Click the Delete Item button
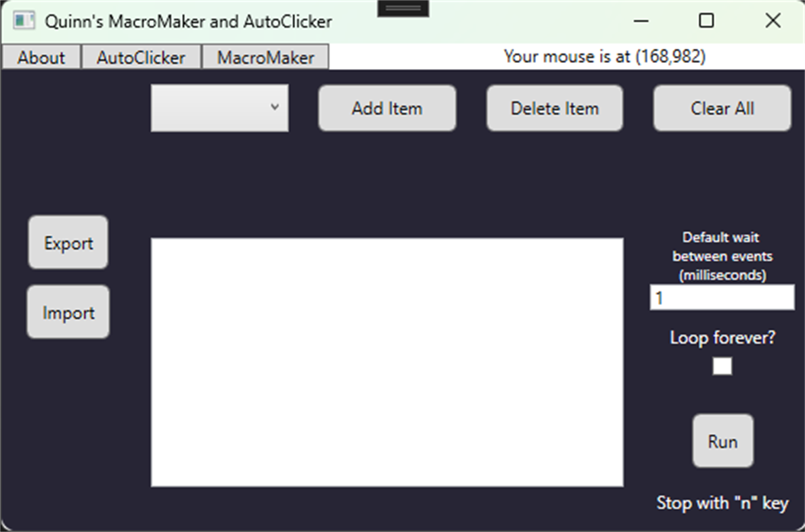 click(x=554, y=108)
